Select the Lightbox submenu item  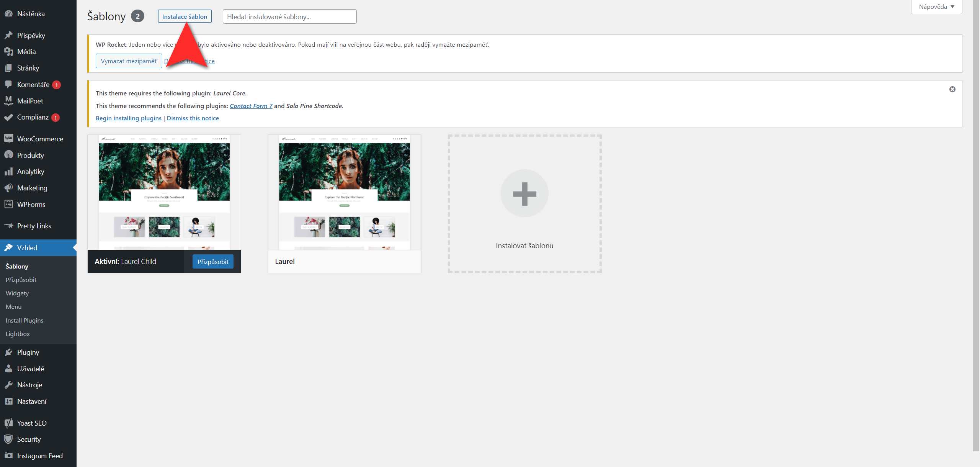[18, 334]
